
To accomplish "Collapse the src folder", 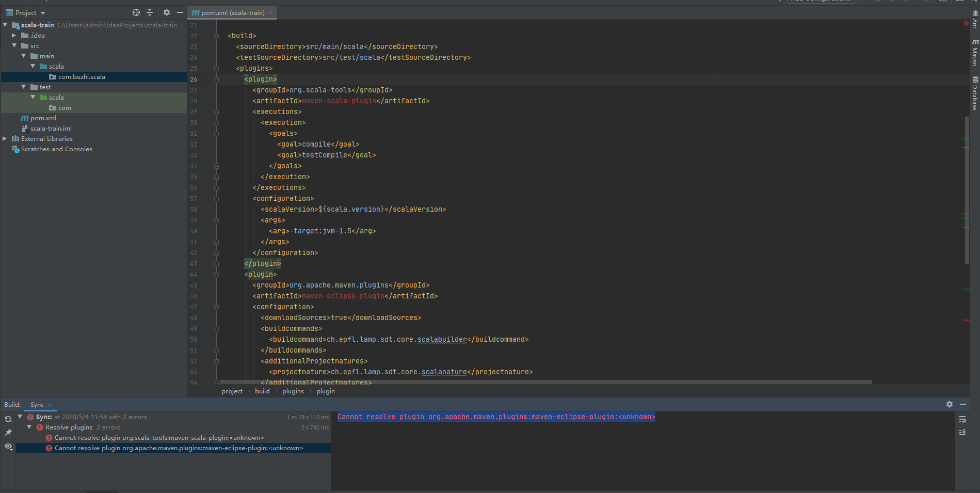I will [14, 45].
